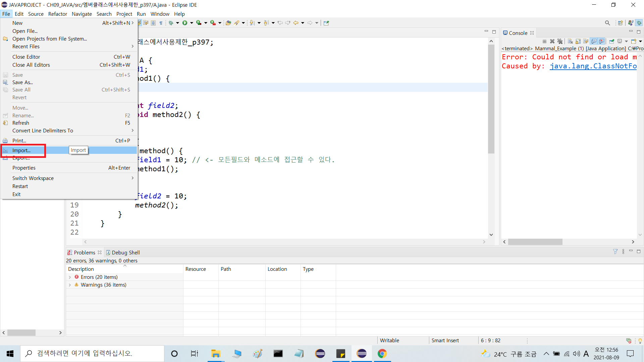Click Switch Workspace in File menu
The height and width of the screenshot is (362, 644).
(x=33, y=178)
